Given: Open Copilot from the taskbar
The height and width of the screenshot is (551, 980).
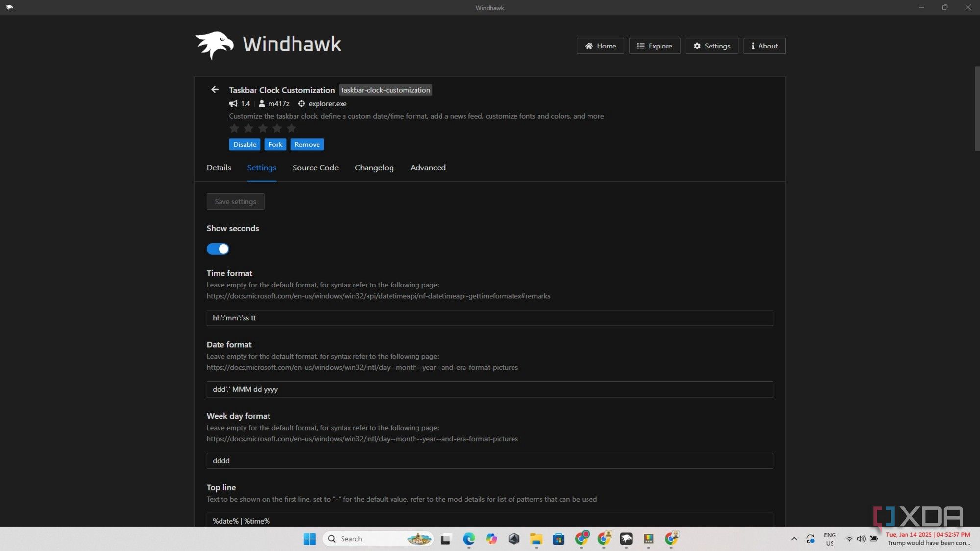Looking at the screenshot, I should point(491,539).
